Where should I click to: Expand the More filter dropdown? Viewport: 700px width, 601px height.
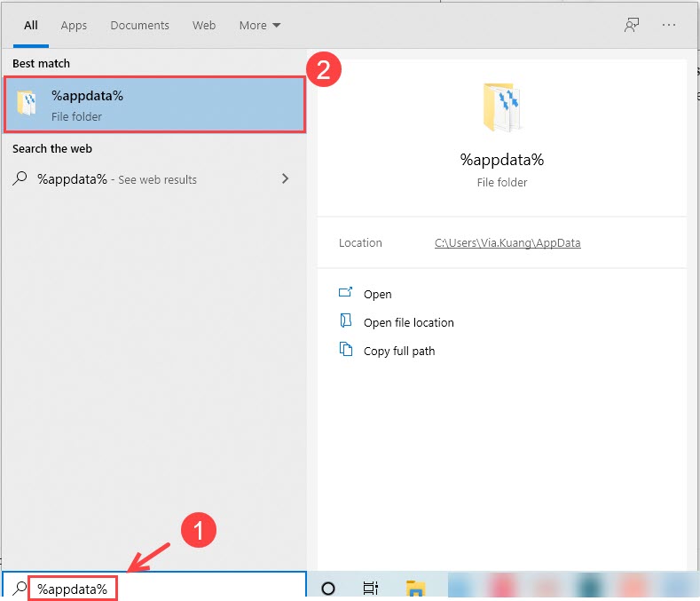click(259, 26)
